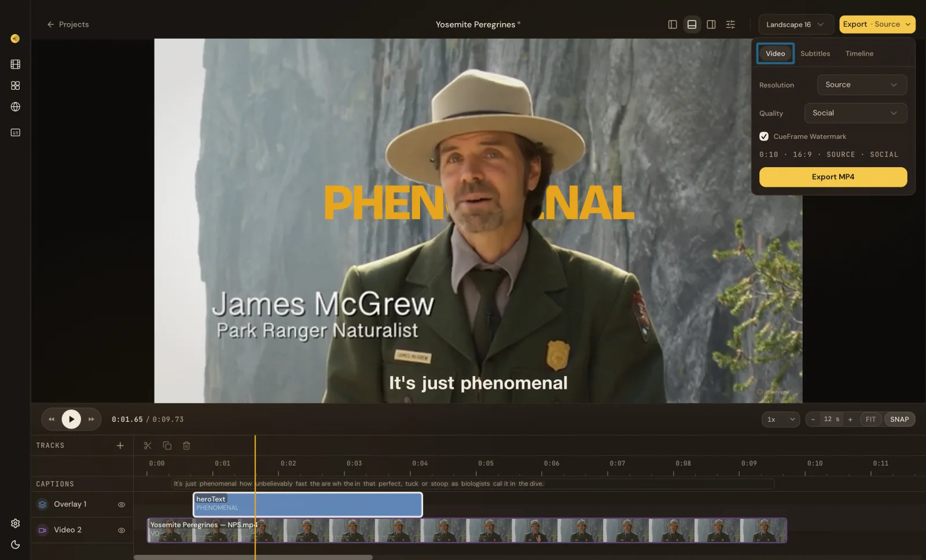Click the trash delete icon
The height and width of the screenshot is (560, 926).
186,445
